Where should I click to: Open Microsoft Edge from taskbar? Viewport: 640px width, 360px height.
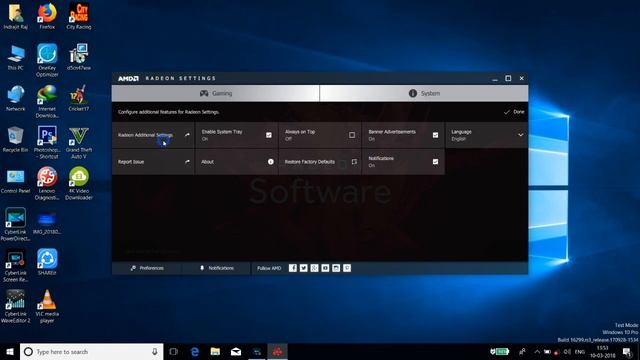195,352
